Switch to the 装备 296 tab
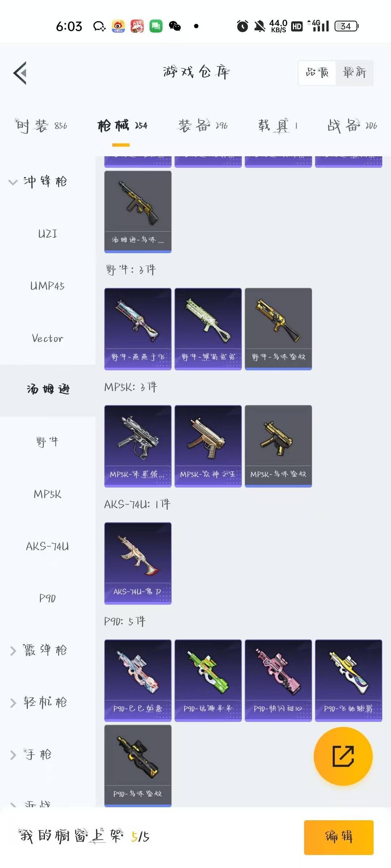This screenshot has height=868, width=391. point(203,126)
